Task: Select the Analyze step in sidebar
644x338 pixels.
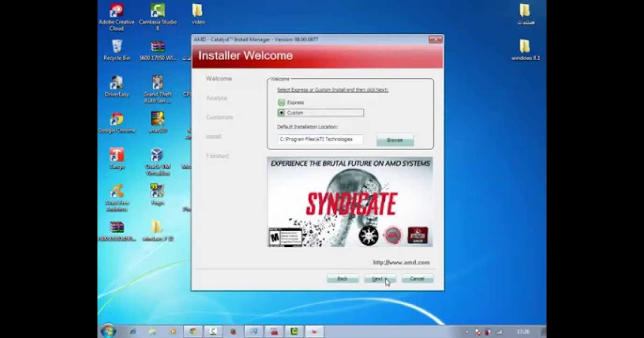Action: pos(217,98)
